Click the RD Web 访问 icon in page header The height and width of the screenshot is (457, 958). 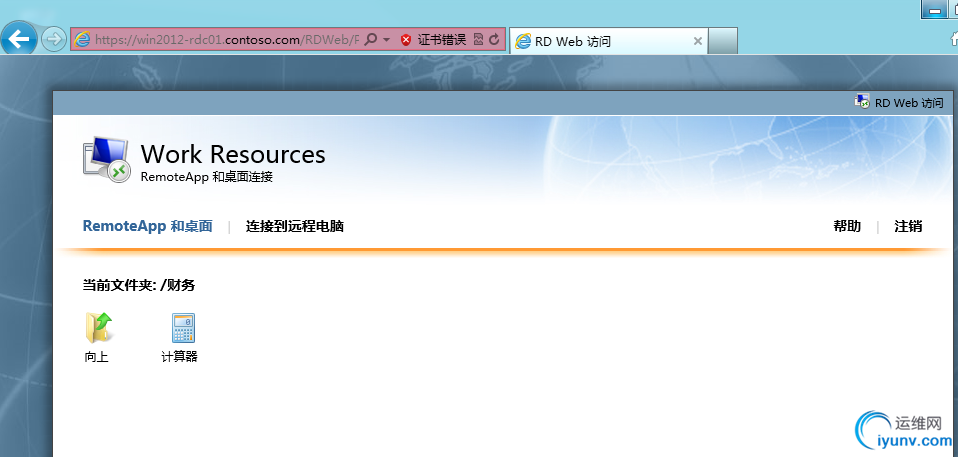861,101
